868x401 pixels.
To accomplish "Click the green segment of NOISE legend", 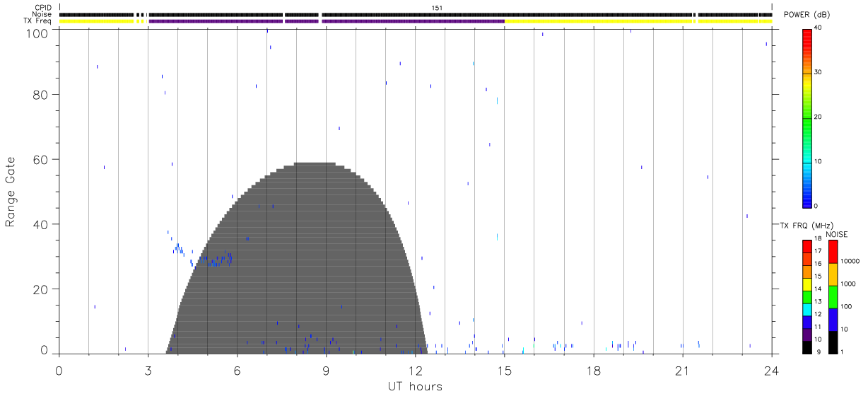I will tap(833, 296).
